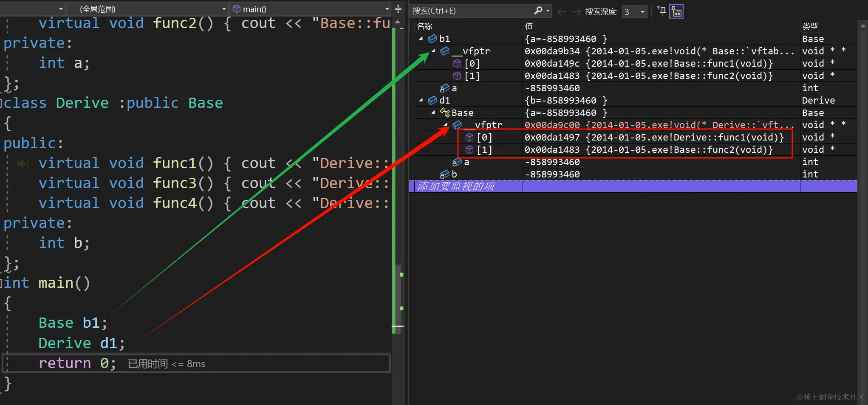The width and height of the screenshot is (868, 405).
Task: Select the value {b=-858993460 } of d1
Action: point(566,100)
